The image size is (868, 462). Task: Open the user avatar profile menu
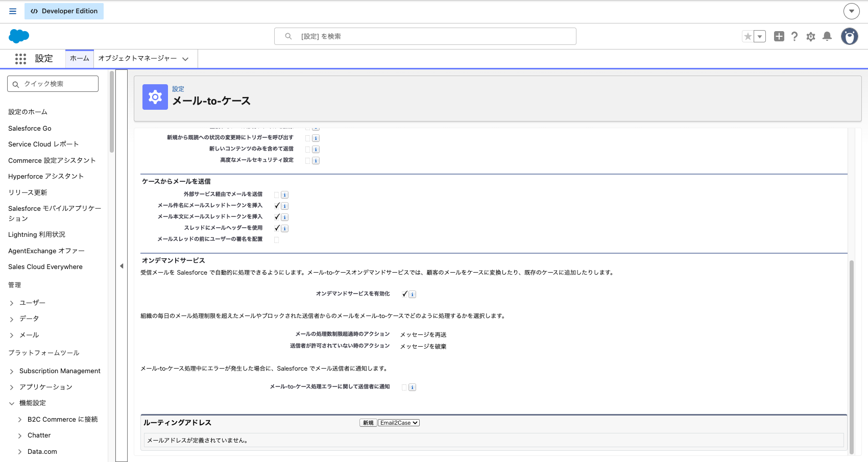[850, 36]
